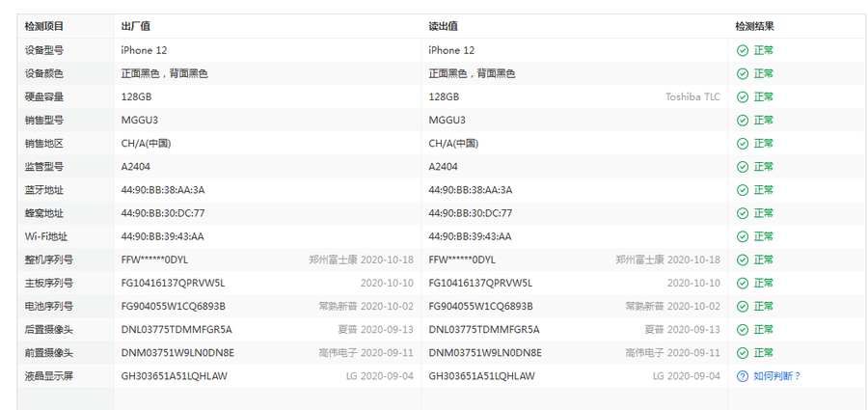Select the Wi-Fi地址 row label

coord(46,236)
